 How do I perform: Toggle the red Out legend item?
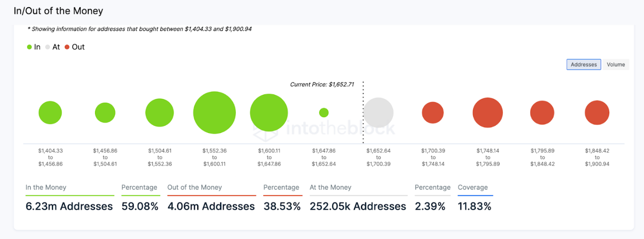click(75, 47)
